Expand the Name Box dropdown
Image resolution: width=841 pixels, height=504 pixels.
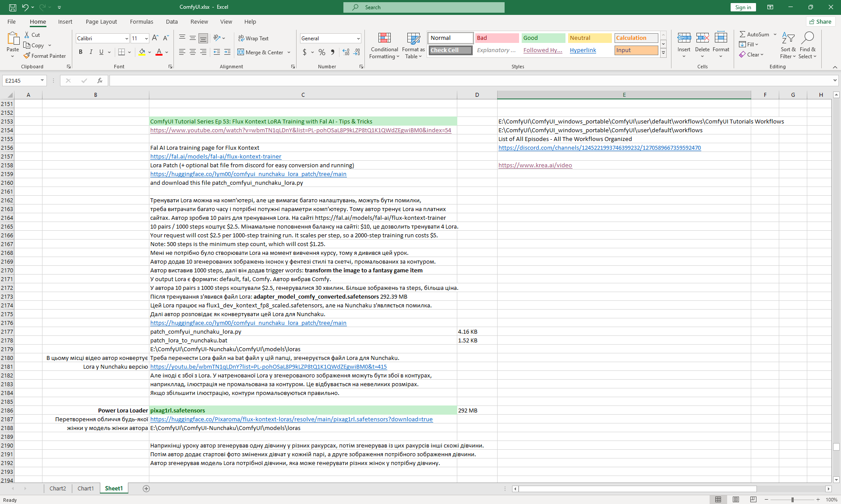pos(42,81)
